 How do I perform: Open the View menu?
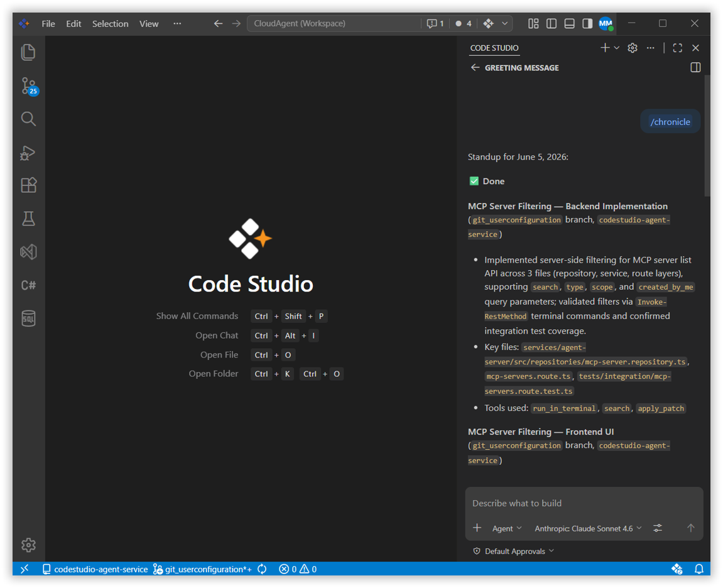[149, 23]
